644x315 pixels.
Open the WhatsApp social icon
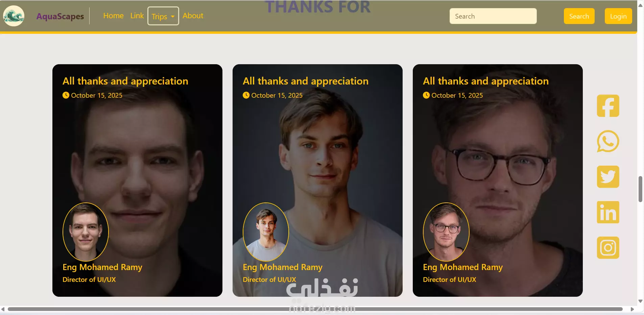[x=608, y=141]
